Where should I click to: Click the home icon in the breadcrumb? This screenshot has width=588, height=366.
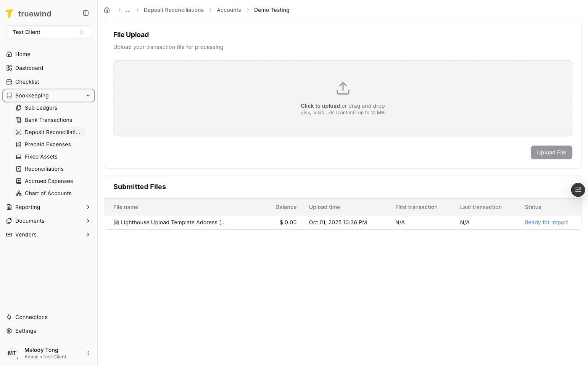click(107, 10)
